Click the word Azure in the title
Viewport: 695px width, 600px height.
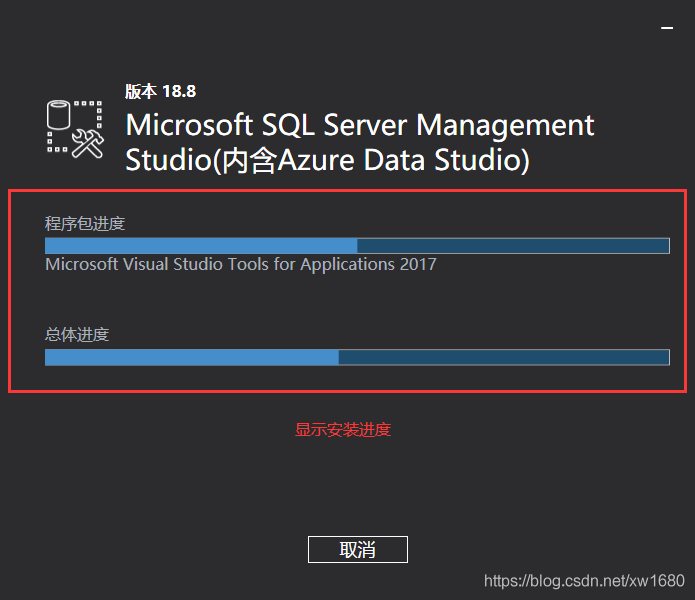[x=312, y=160]
